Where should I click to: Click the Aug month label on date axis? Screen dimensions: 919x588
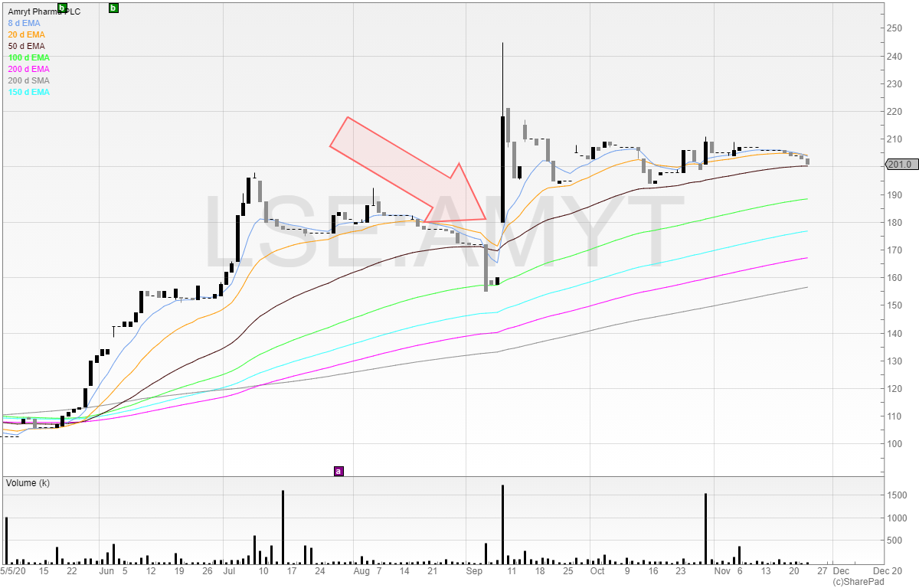361,571
